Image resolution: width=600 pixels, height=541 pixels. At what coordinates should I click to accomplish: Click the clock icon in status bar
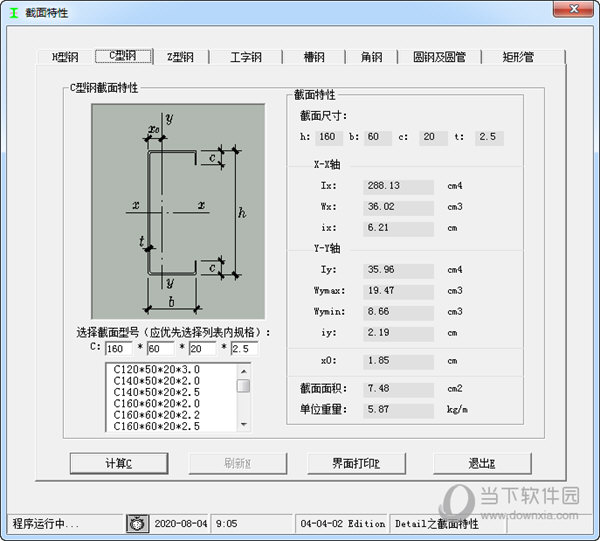136,523
